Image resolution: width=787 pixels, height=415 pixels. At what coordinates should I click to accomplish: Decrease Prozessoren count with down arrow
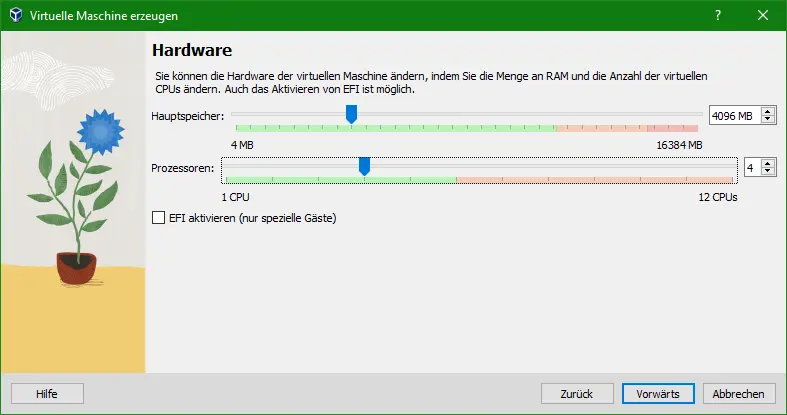click(x=767, y=171)
